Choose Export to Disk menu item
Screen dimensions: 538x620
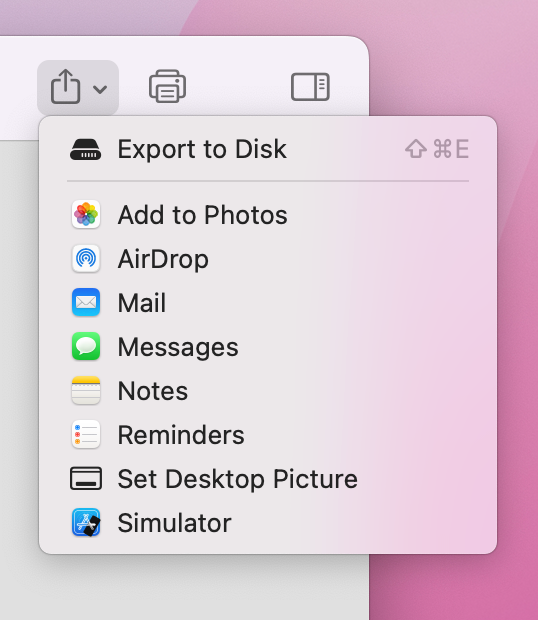point(268,149)
